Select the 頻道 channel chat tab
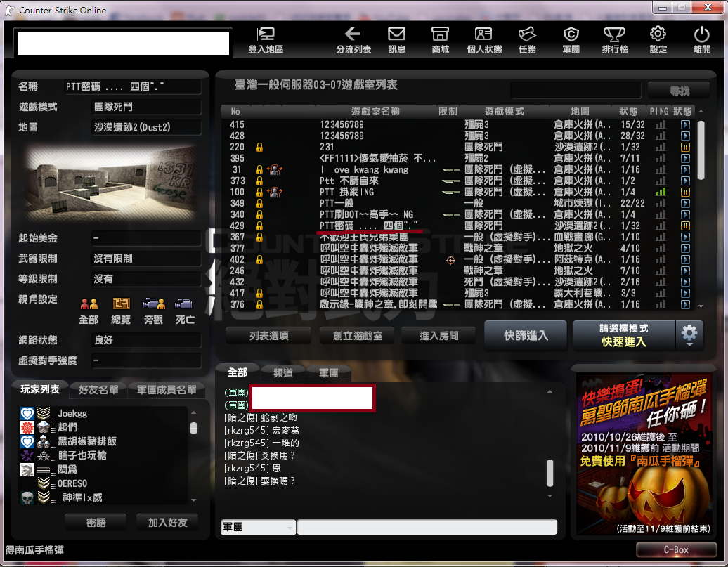728x567 pixels. 283,373
